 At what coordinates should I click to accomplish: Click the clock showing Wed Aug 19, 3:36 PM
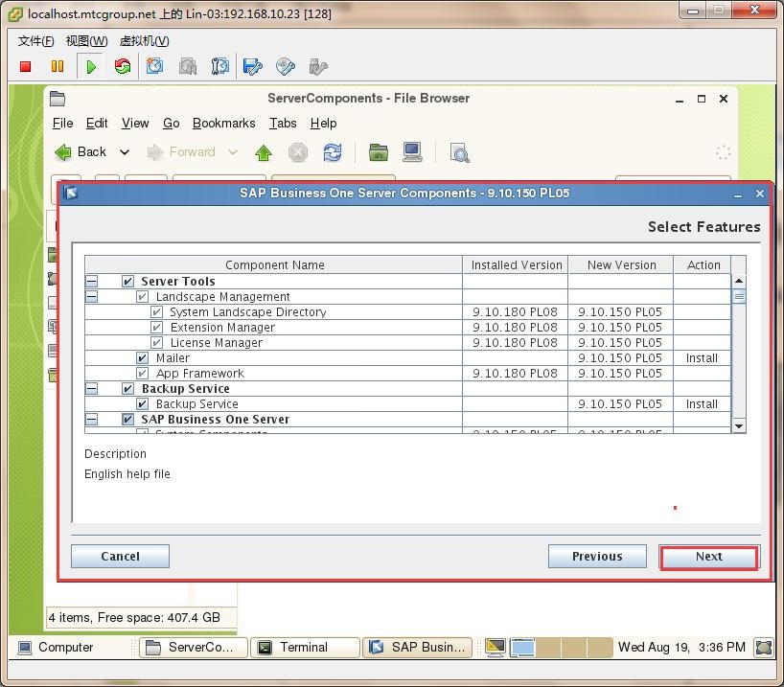pyautogui.click(x=681, y=647)
